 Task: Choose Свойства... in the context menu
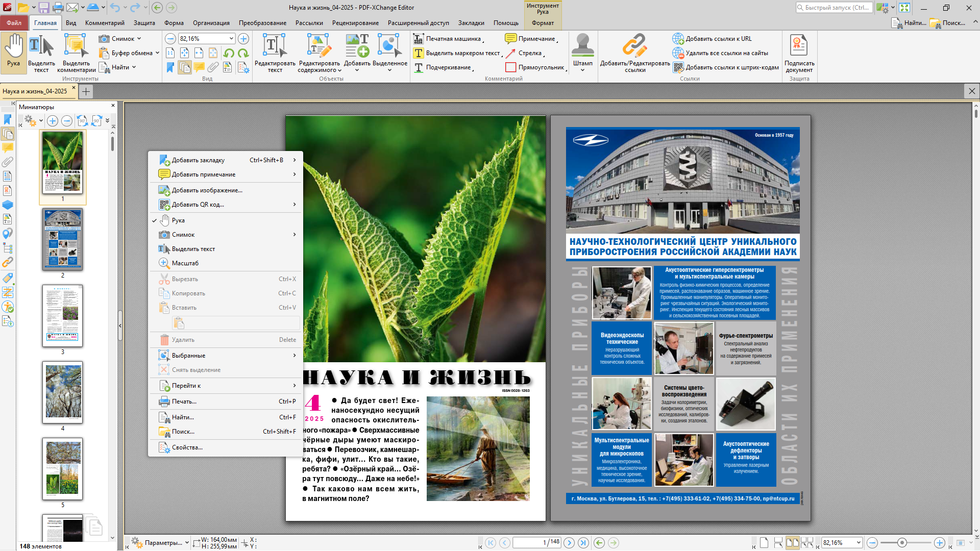click(x=187, y=447)
